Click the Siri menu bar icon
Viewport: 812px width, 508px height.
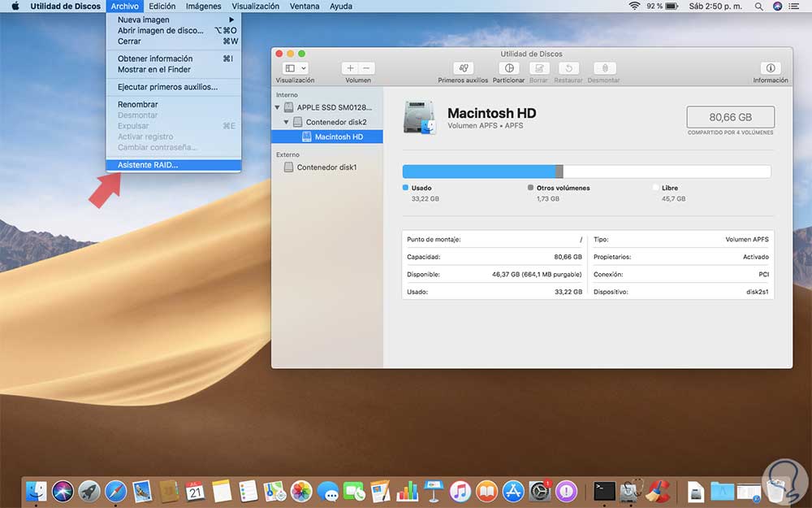pyautogui.click(x=777, y=7)
